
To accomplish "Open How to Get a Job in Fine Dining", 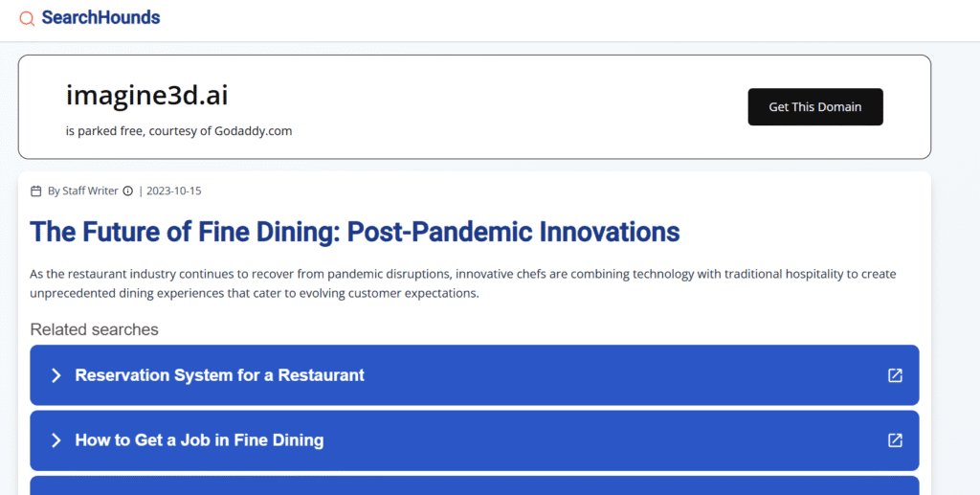I will [199, 440].
